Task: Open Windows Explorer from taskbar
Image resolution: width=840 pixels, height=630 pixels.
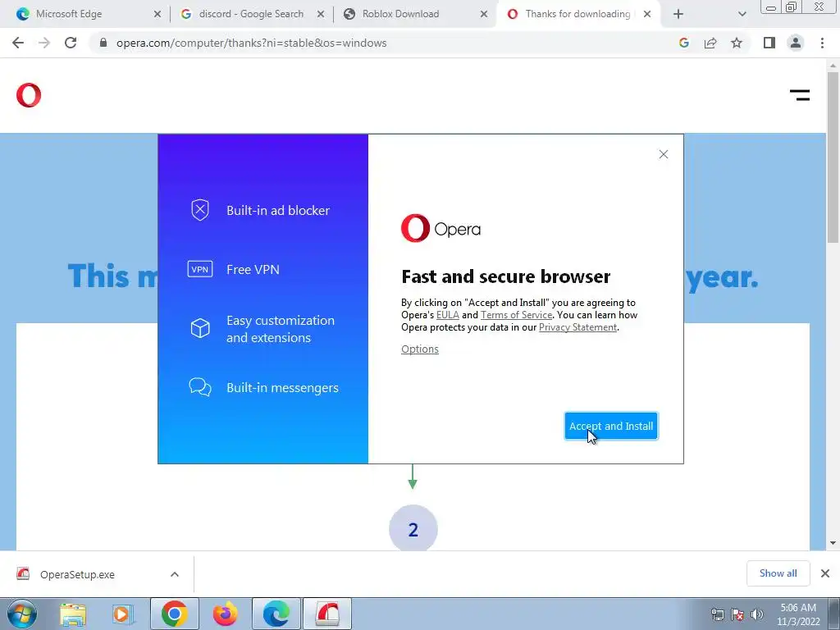Action: click(x=73, y=614)
